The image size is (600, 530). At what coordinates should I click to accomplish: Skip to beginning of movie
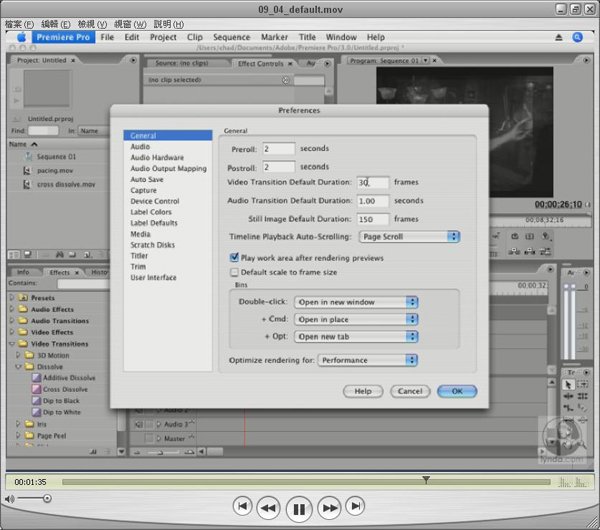coord(242,506)
